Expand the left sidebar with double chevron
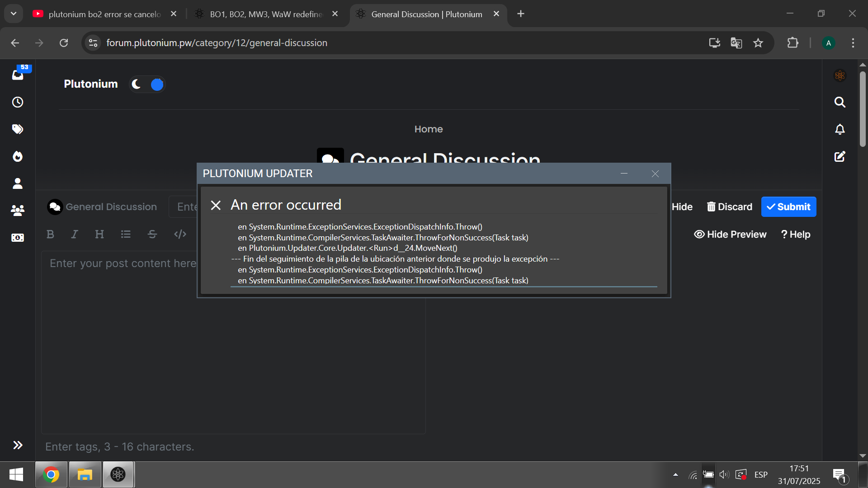Screen dimensions: 868x488 click(x=18, y=445)
